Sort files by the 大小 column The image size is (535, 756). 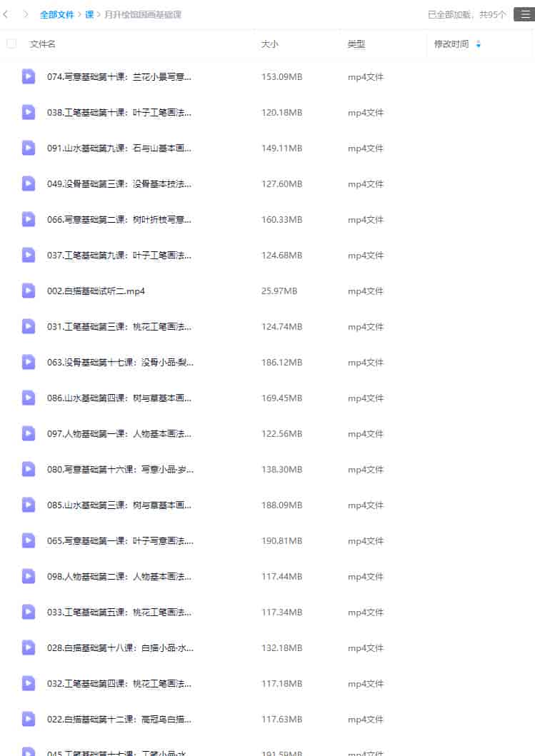(270, 44)
